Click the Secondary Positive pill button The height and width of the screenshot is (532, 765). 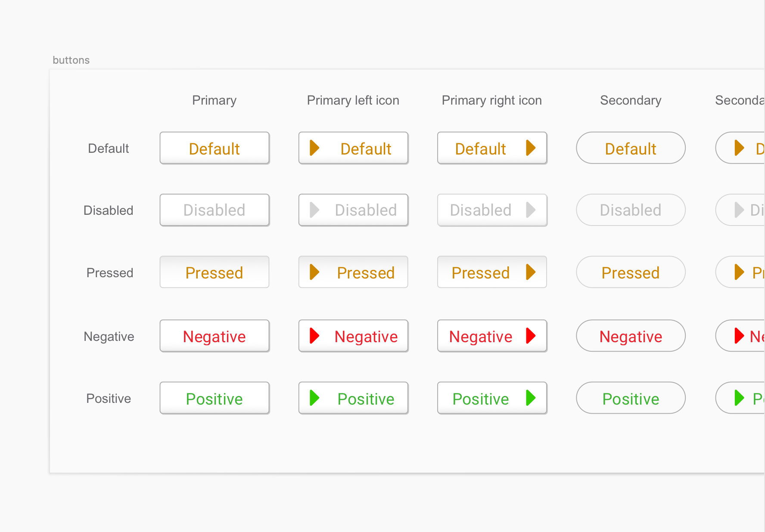[x=631, y=398]
